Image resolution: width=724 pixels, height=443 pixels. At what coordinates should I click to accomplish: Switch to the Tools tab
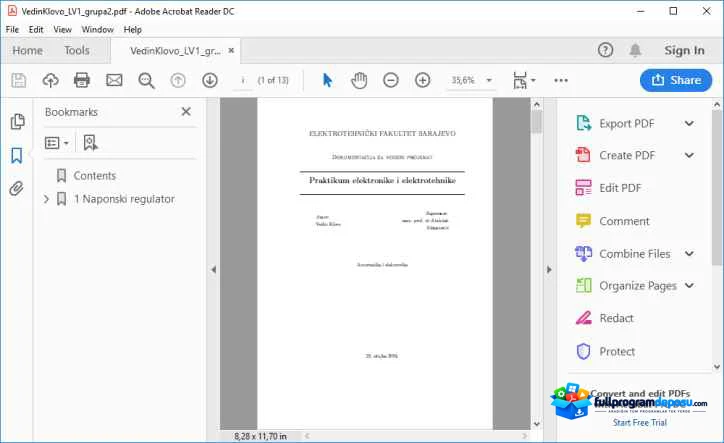pos(77,50)
